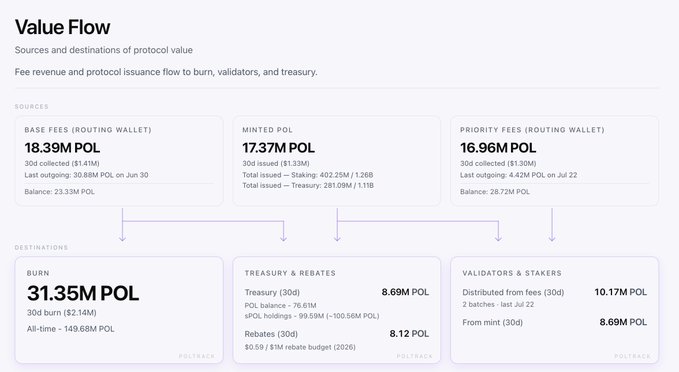The width and height of the screenshot is (679, 372).
Task: Click the Minted POL card title
Action: click(268, 130)
